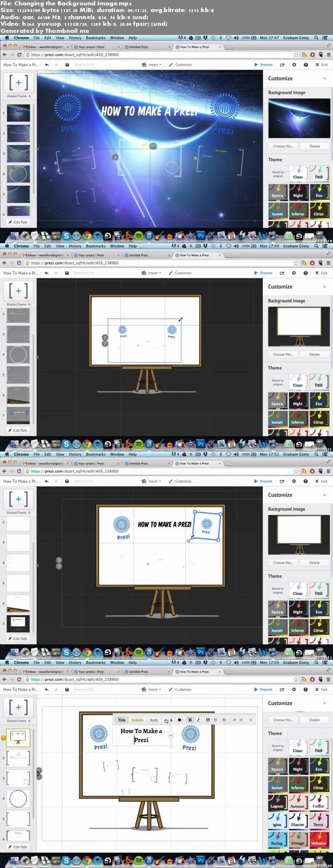
Task: Open the View menu in the 17:54 frame
Action: (60, 662)
